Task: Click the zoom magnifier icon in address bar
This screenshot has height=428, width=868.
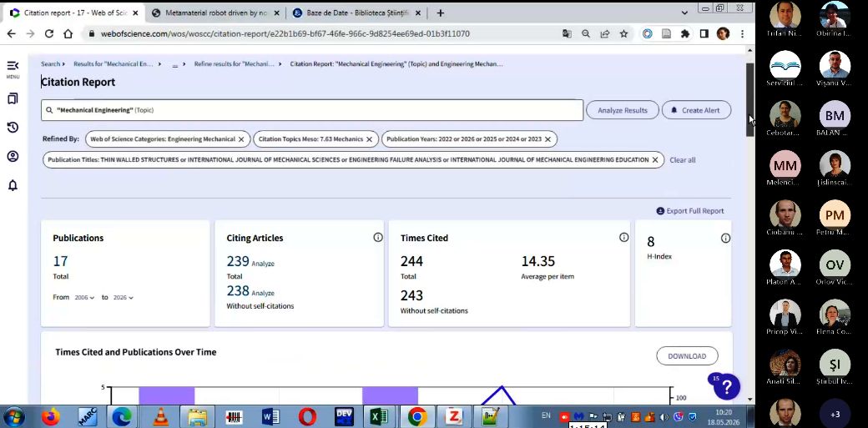Action: click(586, 33)
